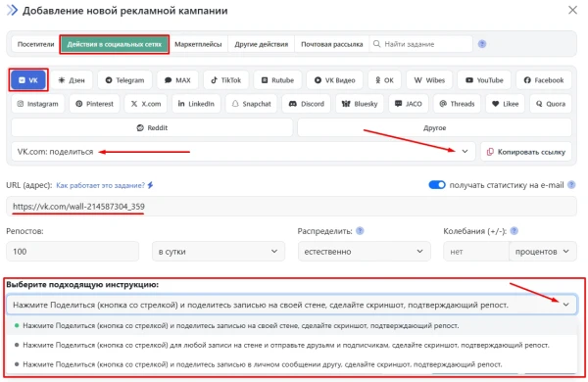Select Likee network button
This screenshot has width=588, height=382.
[505, 104]
